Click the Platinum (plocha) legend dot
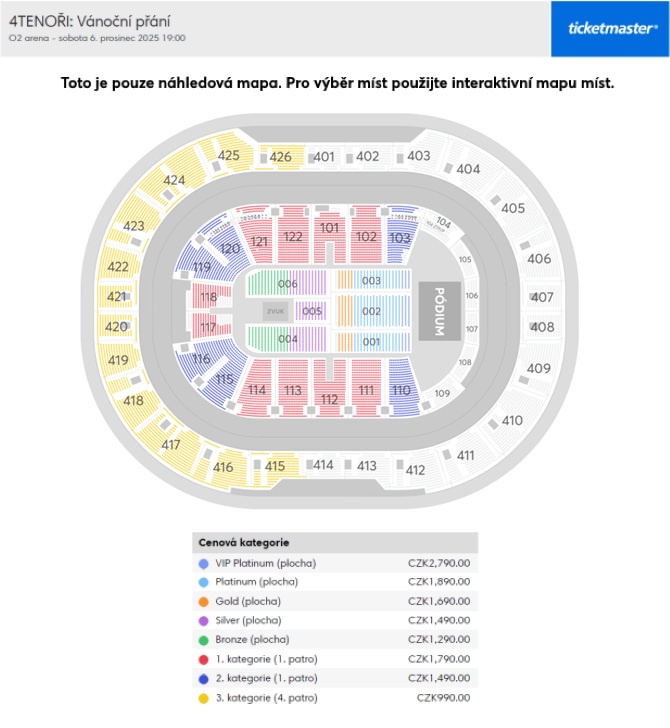The height and width of the screenshot is (728, 670). tap(204, 582)
